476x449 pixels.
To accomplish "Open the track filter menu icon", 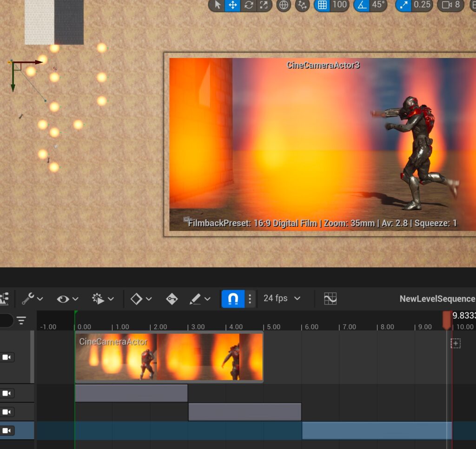I will 21,320.
